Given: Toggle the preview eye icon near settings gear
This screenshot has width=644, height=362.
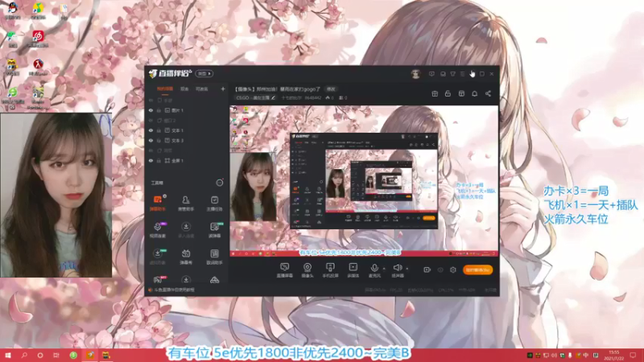Looking at the screenshot, I should (x=440, y=269).
